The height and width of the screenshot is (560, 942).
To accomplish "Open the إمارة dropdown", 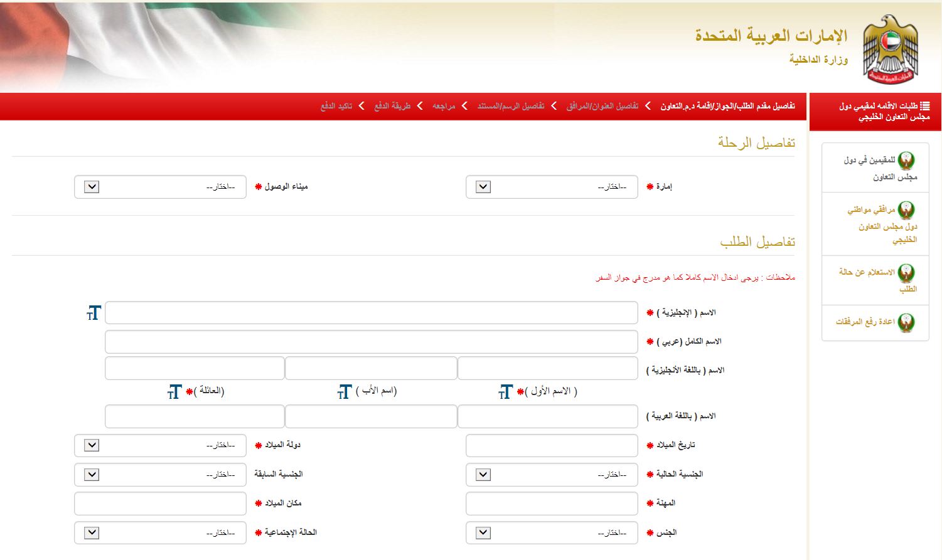I will 481,186.
